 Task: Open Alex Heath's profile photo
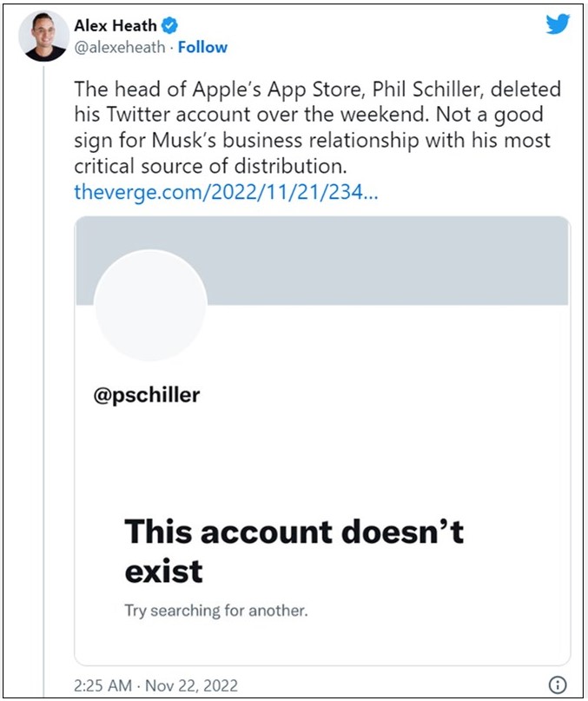pyautogui.click(x=43, y=36)
